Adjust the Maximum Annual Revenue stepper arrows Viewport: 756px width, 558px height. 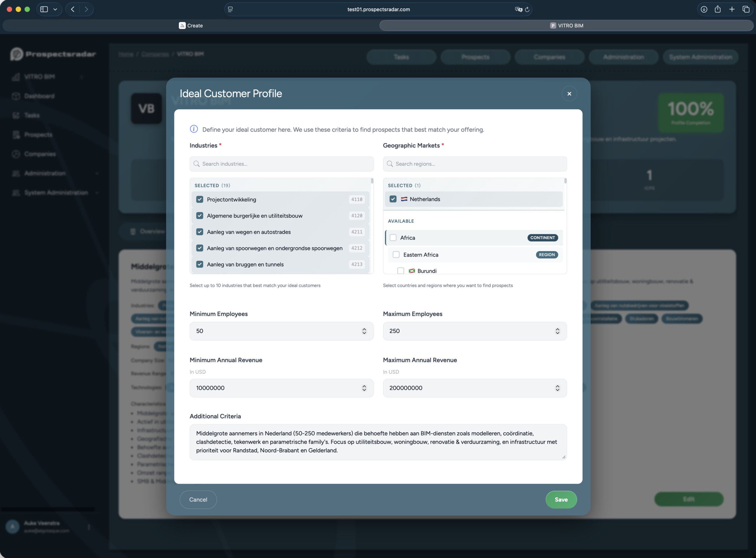click(557, 388)
